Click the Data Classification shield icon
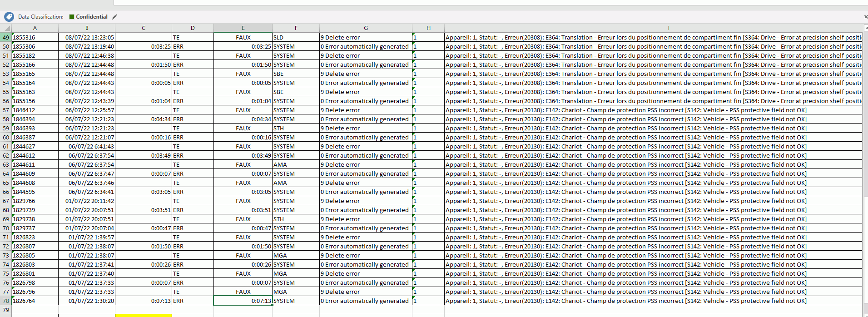The width and height of the screenshot is (868, 317). click(x=9, y=17)
